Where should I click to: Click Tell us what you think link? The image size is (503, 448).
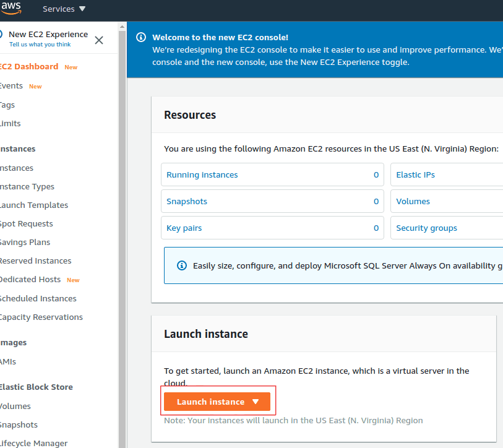tap(39, 44)
